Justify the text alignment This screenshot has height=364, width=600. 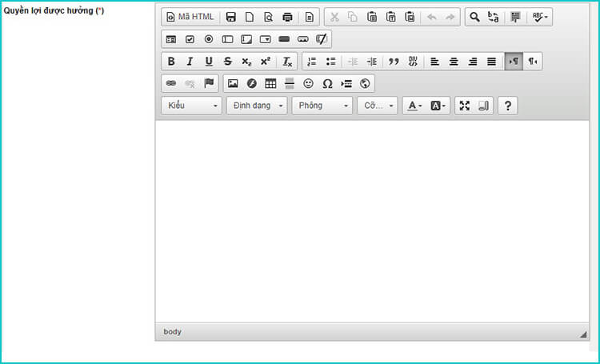(491, 62)
